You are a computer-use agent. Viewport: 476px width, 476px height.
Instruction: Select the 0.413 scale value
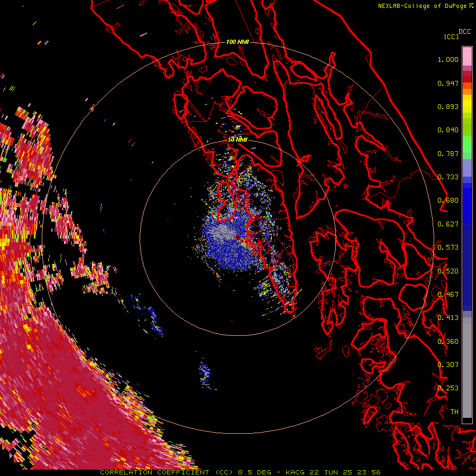[448, 318]
